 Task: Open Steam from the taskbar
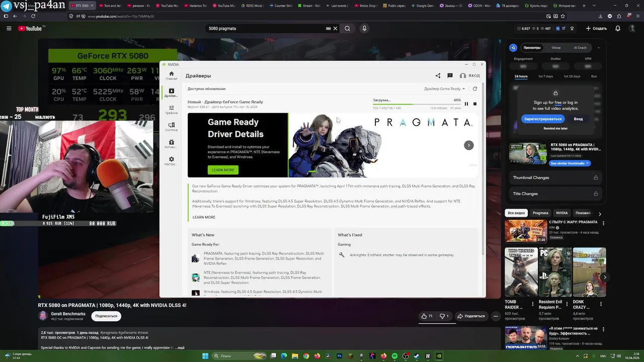pos(417,356)
